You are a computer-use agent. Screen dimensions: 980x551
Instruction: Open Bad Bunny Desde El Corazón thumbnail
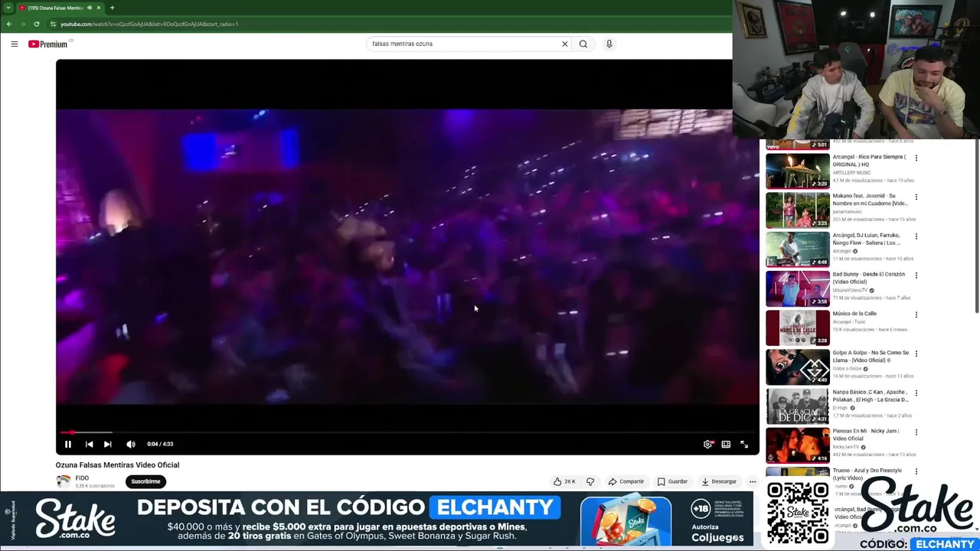point(798,288)
